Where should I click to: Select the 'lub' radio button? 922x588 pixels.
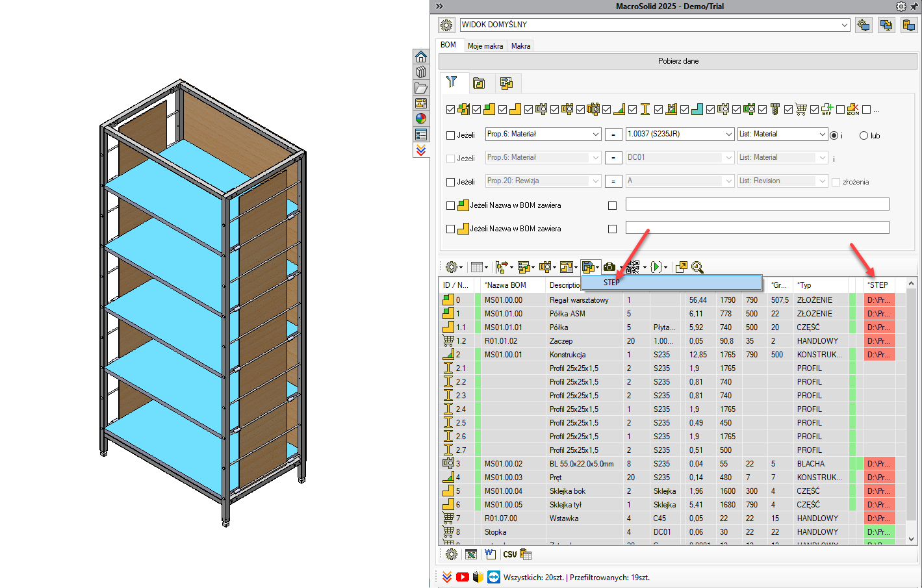click(864, 135)
